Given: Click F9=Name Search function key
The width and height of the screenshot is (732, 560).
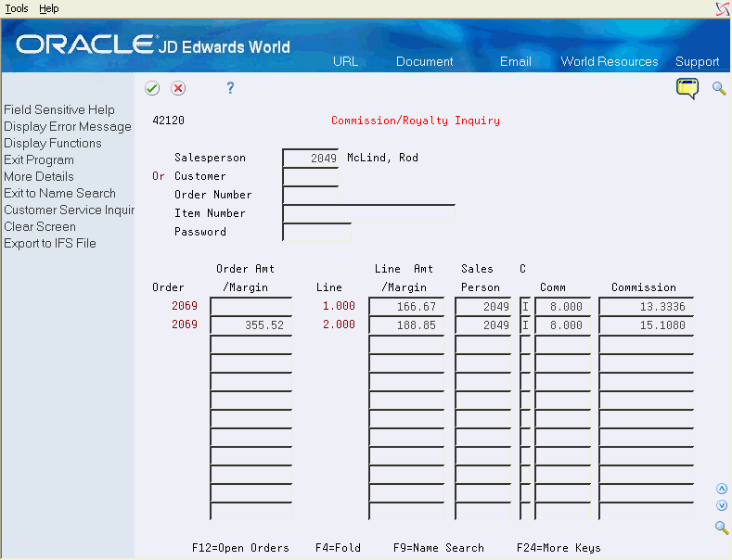Looking at the screenshot, I should [x=438, y=548].
